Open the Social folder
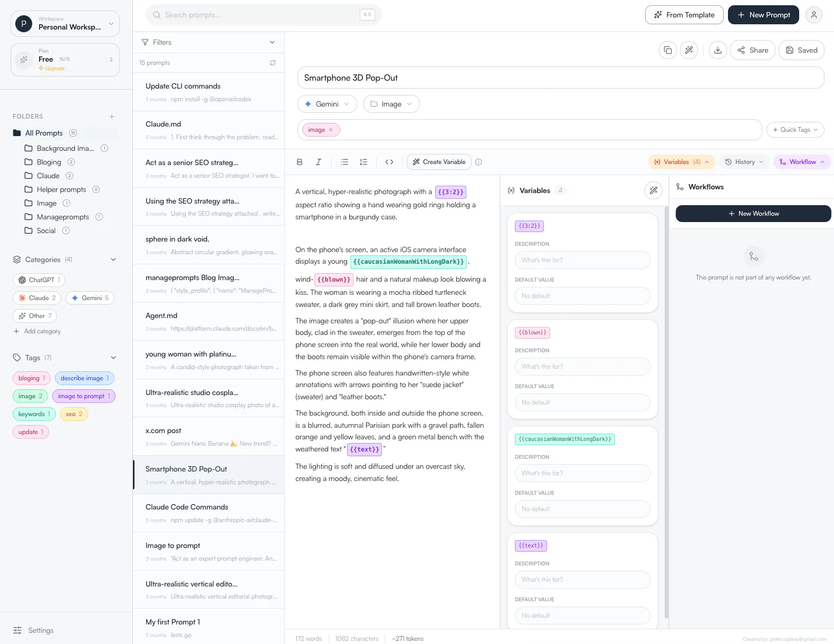Viewport: 834px width, 644px height. [x=47, y=230]
